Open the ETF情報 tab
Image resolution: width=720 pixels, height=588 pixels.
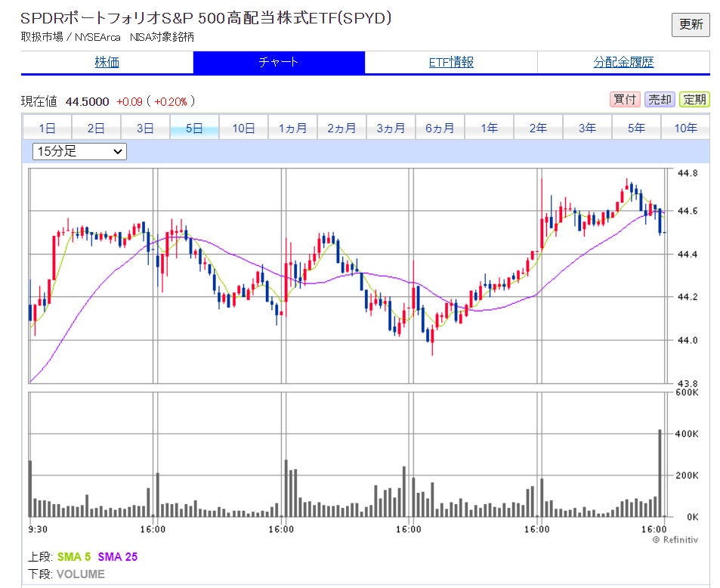[451, 62]
